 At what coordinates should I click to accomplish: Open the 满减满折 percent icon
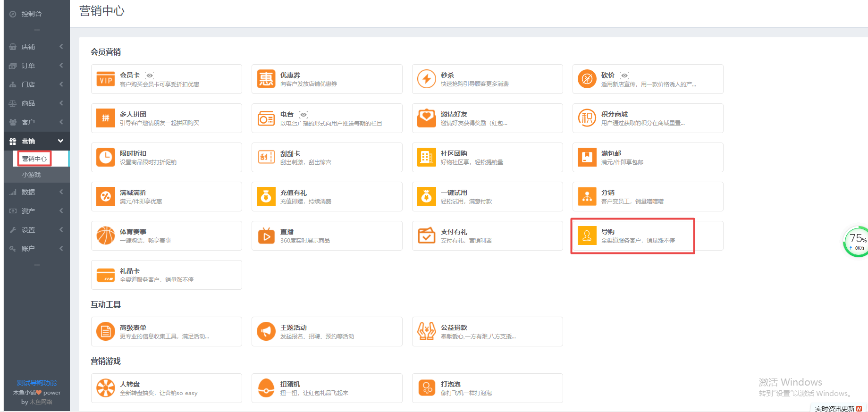(x=106, y=196)
